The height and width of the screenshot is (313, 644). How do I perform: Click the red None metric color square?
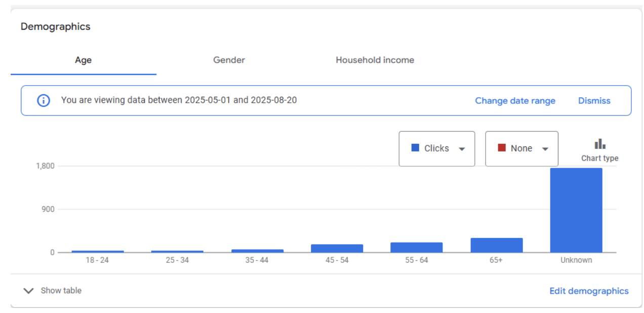(502, 148)
